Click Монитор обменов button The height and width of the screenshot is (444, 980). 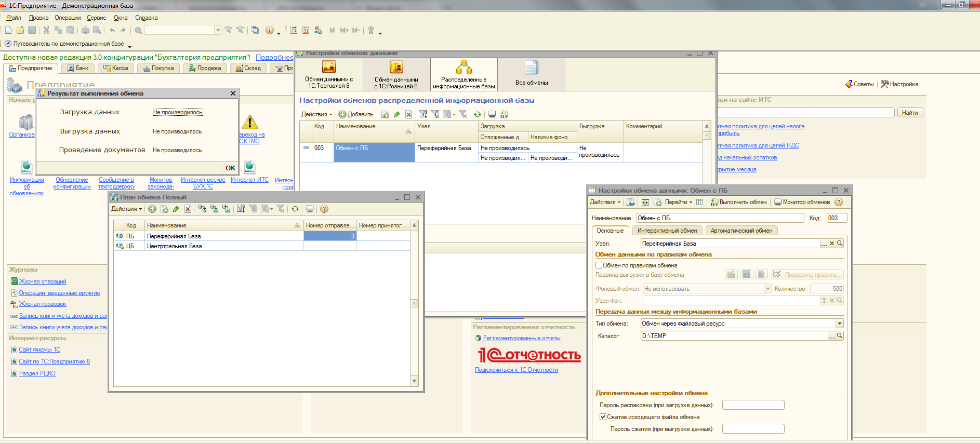click(802, 202)
